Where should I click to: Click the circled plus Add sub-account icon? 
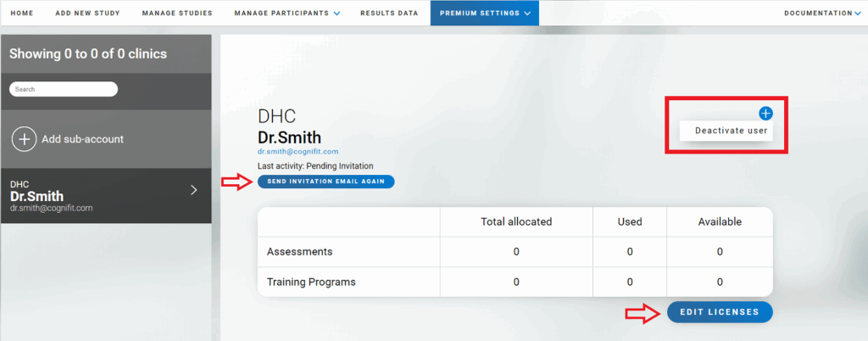[x=24, y=139]
